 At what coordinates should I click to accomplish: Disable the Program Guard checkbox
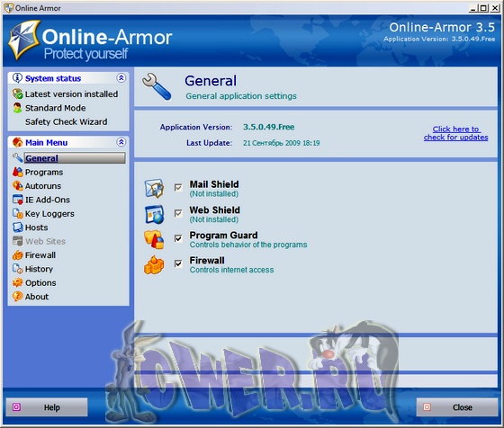pos(178,238)
